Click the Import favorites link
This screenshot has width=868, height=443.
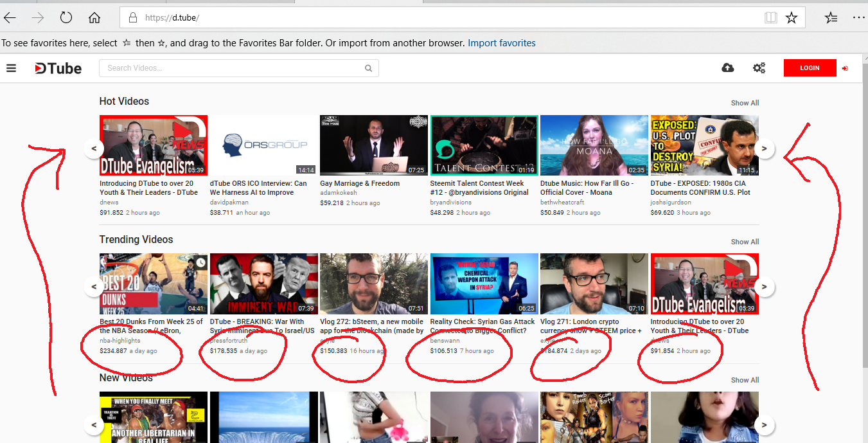tap(502, 42)
